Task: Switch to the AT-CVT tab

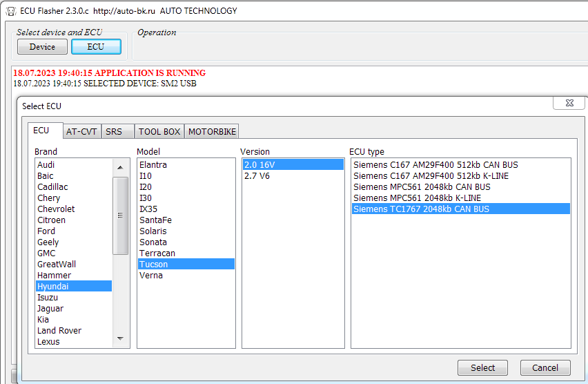Action: pyautogui.click(x=81, y=132)
